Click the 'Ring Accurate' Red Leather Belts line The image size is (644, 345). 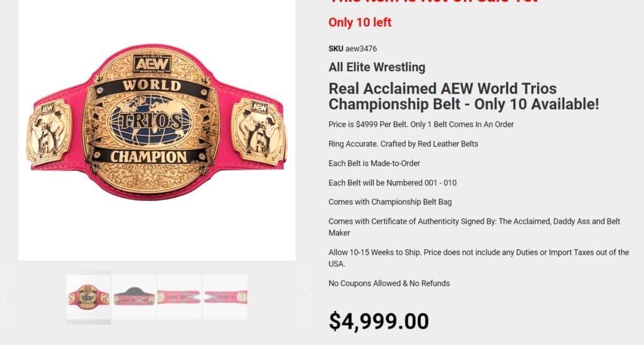(403, 144)
